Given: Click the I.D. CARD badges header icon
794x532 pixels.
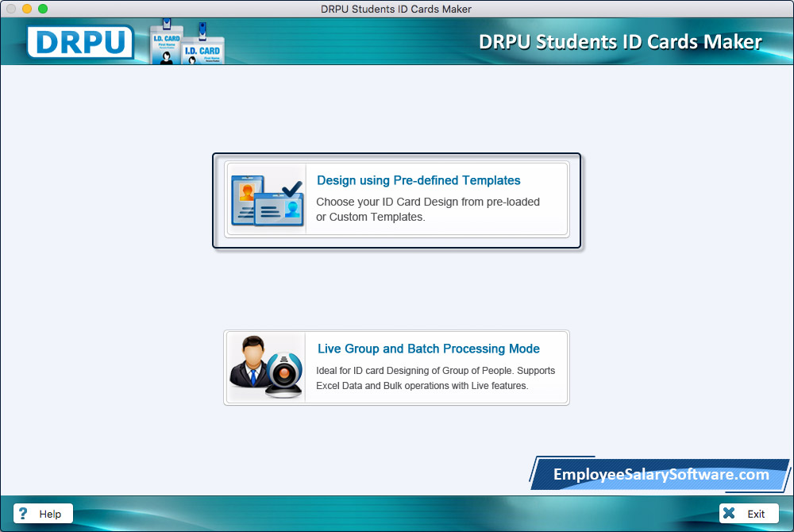Looking at the screenshot, I should pyautogui.click(x=187, y=42).
